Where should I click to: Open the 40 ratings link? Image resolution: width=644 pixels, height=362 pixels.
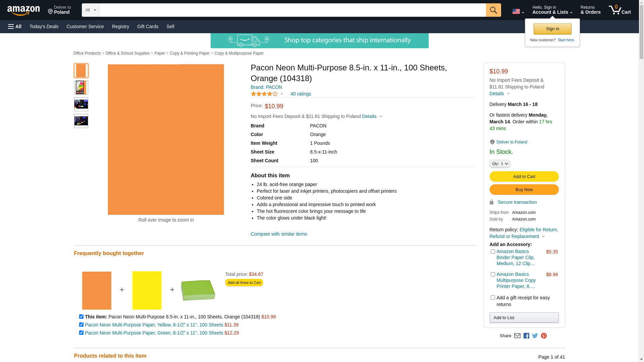301,94
